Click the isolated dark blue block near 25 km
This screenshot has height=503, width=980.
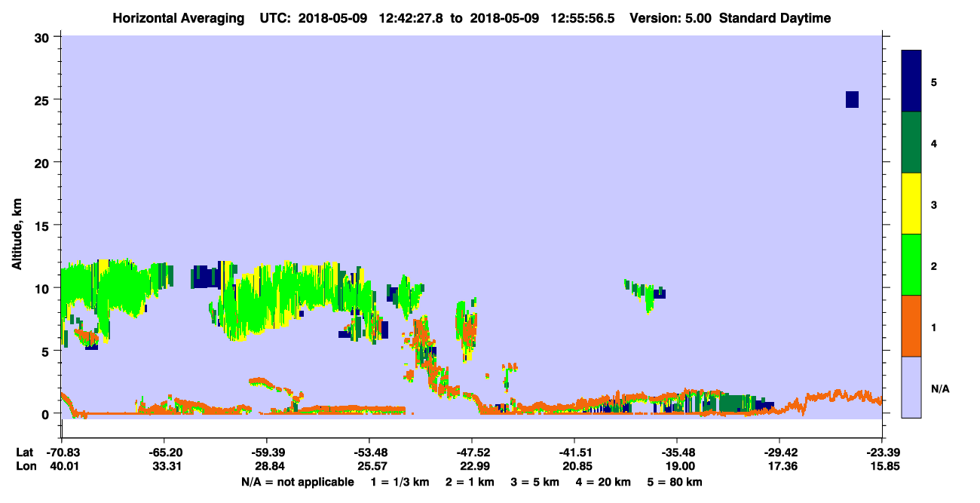coord(852,100)
